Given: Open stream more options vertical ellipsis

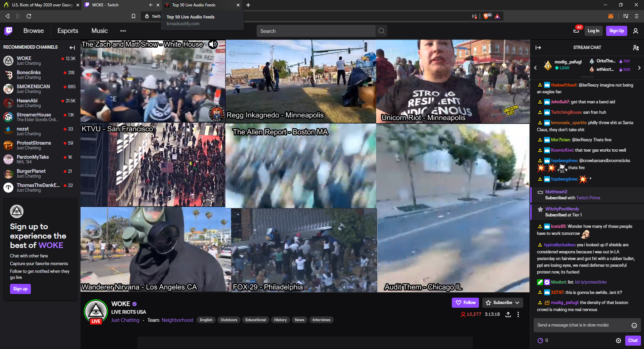Looking at the screenshot, I should tap(518, 314).
